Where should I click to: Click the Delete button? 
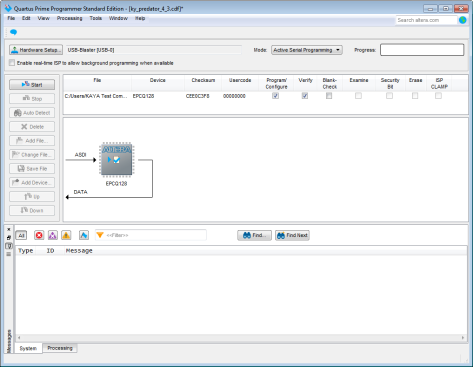[32, 127]
